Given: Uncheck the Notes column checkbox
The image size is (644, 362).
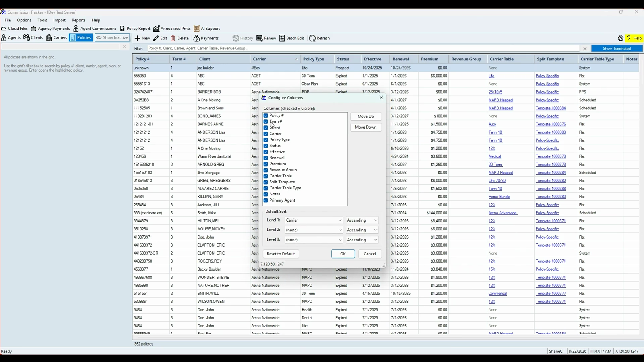Looking at the screenshot, I should (x=266, y=194).
